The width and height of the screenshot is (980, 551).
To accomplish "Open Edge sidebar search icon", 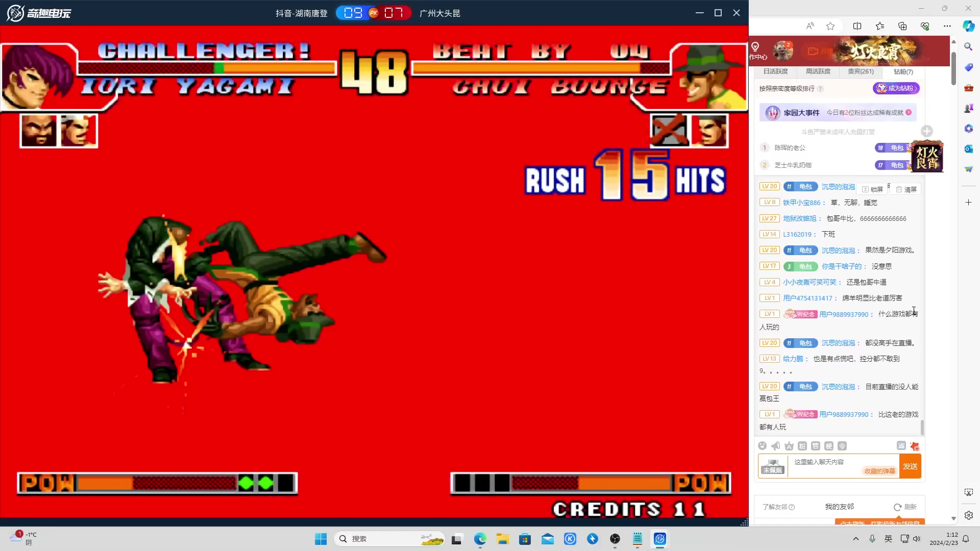I will pos(968,46).
